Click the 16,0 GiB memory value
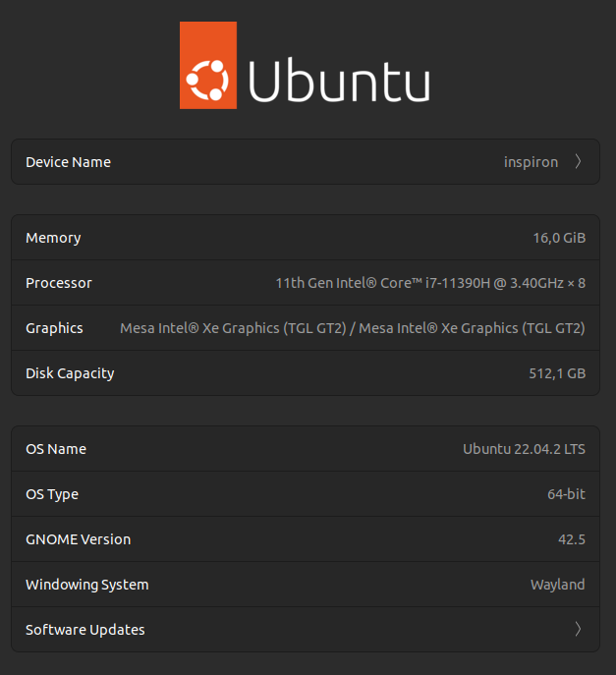This screenshot has height=675, width=616. (x=558, y=238)
